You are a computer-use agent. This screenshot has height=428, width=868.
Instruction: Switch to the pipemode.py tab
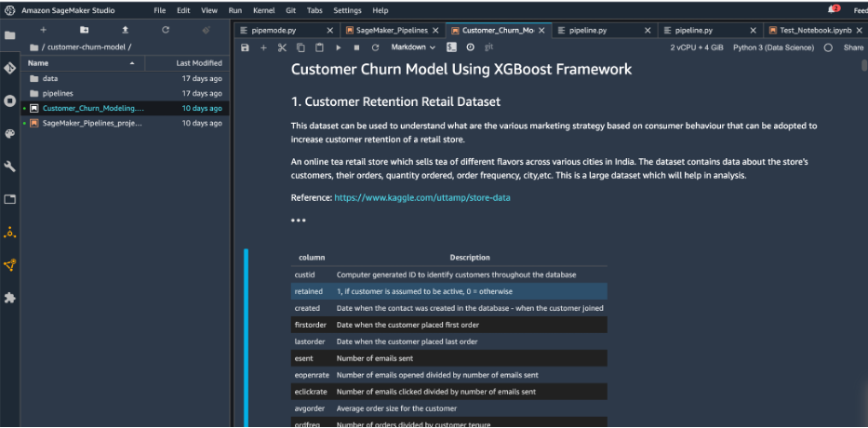[272, 30]
